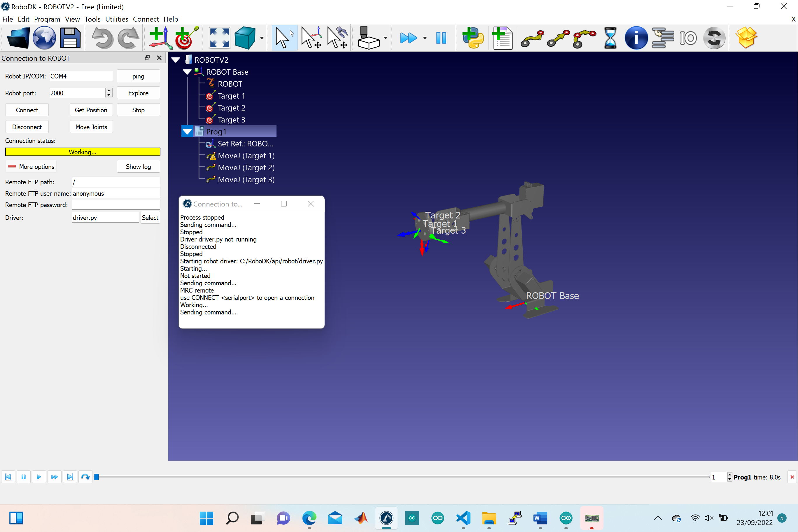Pause simulation from toolbar

pyautogui.click(x=441, y=38)
